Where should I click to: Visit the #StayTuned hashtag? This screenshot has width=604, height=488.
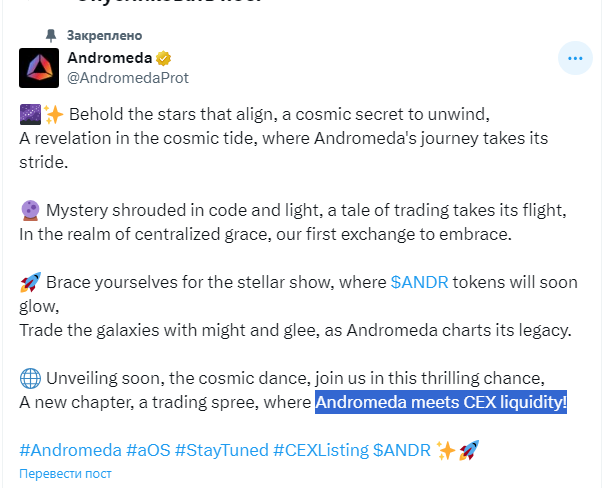click(x=220, y=451)
